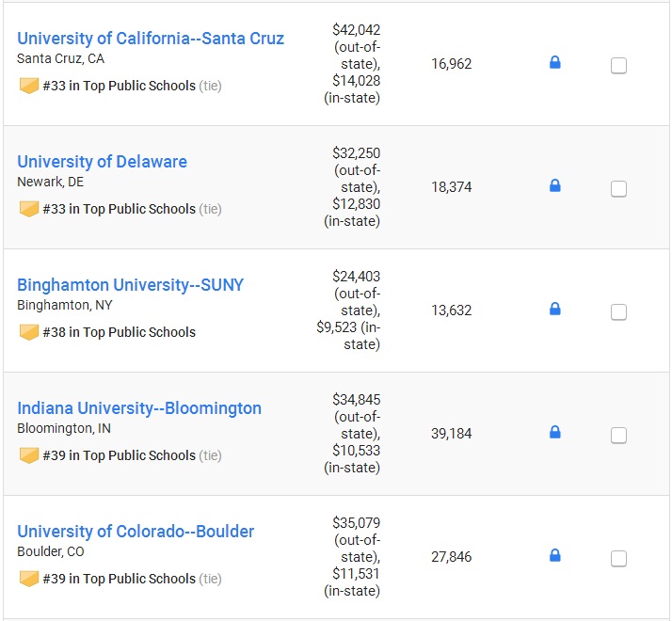Open Indiana University--Bloomington link
This screenshot has height=621, width=672.
pyautogui.click(x=139, y=408)
